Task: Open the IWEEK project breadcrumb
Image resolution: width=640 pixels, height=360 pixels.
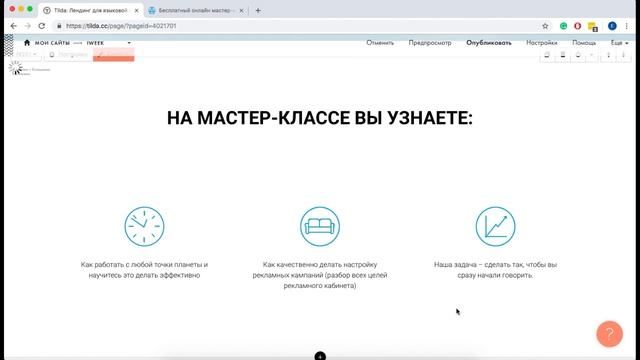Action: 95,43
